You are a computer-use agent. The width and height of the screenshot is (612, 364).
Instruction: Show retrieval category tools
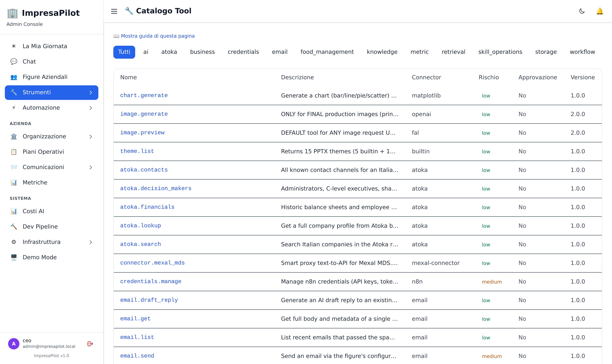click(453, 52)
